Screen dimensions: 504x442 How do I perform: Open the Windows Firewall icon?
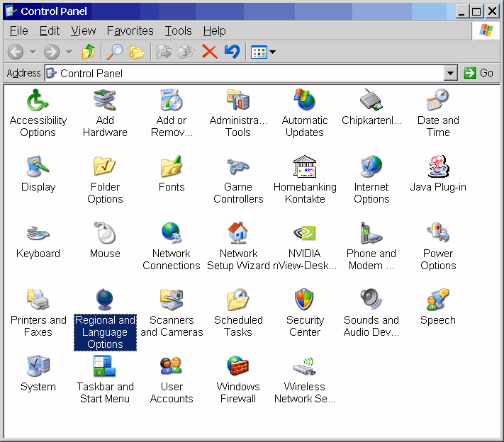[x=238, y=367]
